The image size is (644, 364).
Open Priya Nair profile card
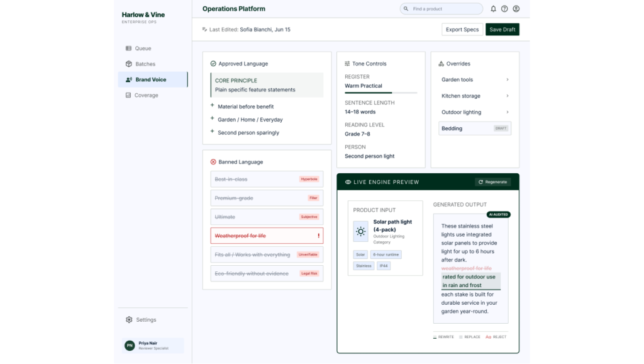click(153, 346)
